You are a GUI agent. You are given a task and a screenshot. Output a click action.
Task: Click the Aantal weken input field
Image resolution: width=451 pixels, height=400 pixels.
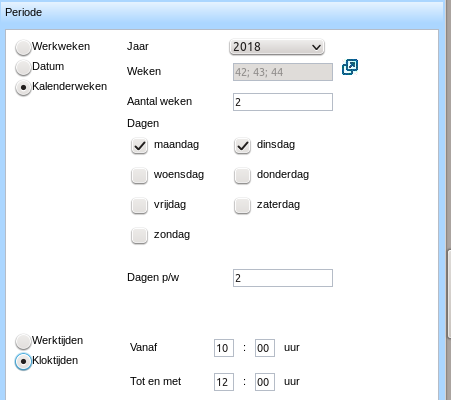coord(283,102)
